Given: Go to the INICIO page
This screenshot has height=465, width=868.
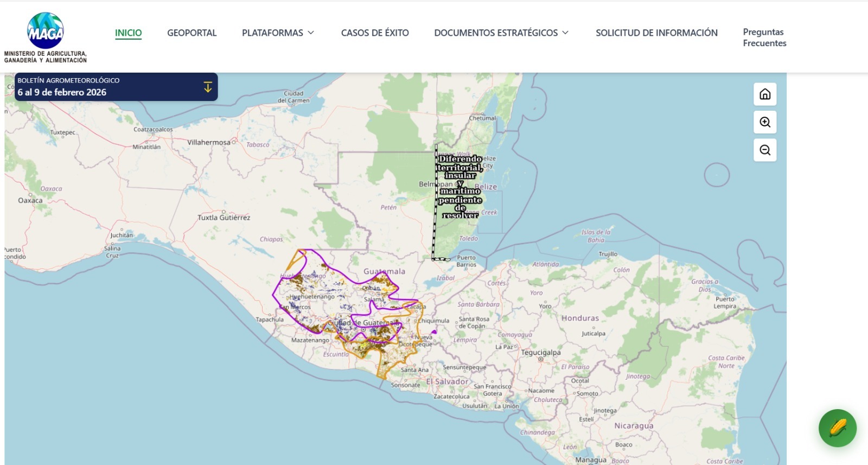Looking at the screenshot, I should [128, 33].
